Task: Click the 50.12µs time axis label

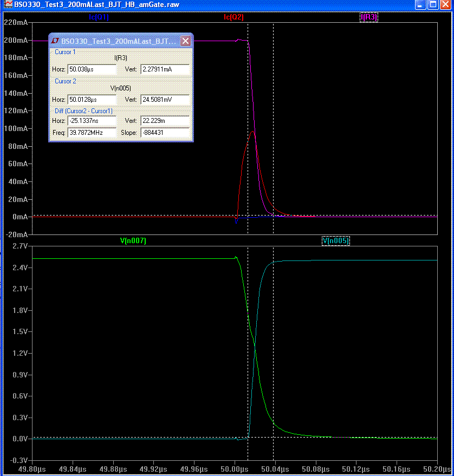Action: 356,469
